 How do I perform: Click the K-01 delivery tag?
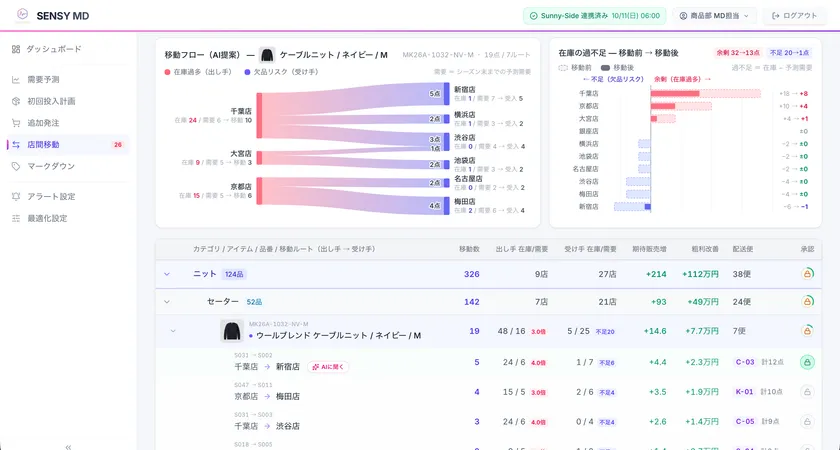(745, 392)
